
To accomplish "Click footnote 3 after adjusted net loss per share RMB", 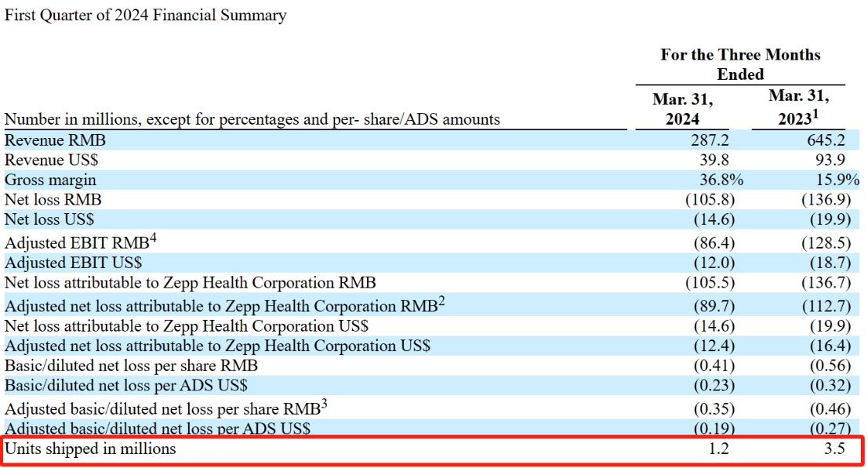I will [x=324, y=403].
